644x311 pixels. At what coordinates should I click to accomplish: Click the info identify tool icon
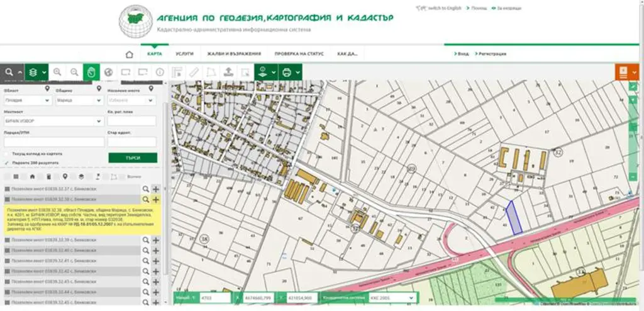point(160,72)
